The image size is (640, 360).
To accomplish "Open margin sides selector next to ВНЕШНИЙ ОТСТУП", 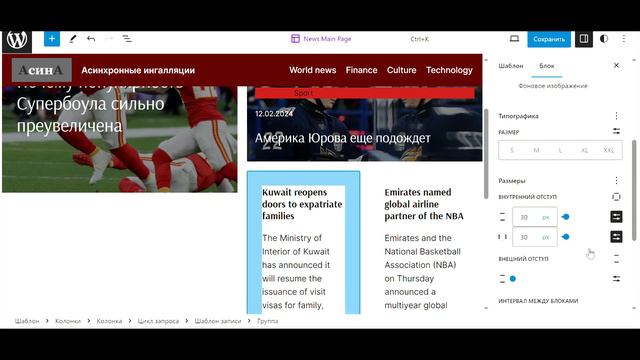I will coord(616,258).
